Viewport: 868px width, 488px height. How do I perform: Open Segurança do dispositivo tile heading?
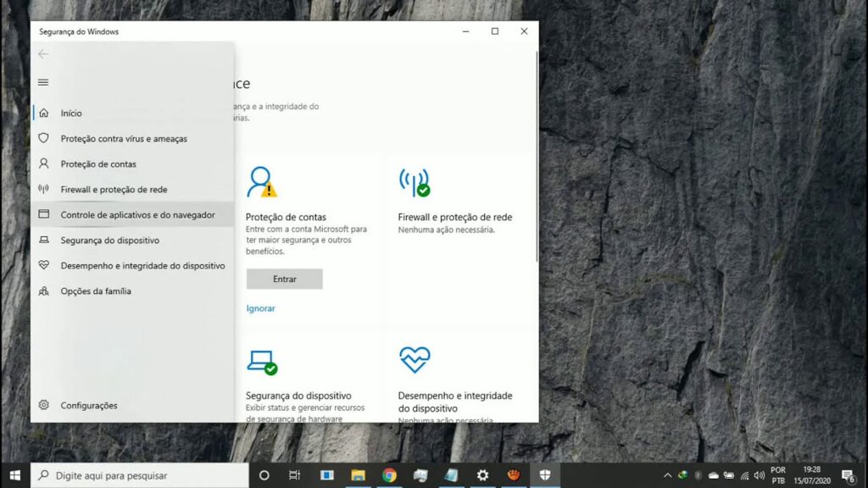[x=298, y=396]
